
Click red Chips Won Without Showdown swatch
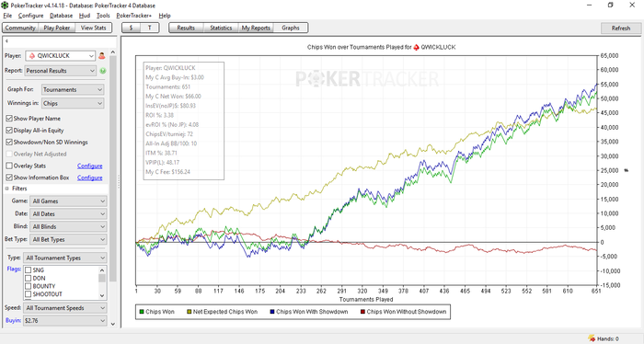click(362, 312)
